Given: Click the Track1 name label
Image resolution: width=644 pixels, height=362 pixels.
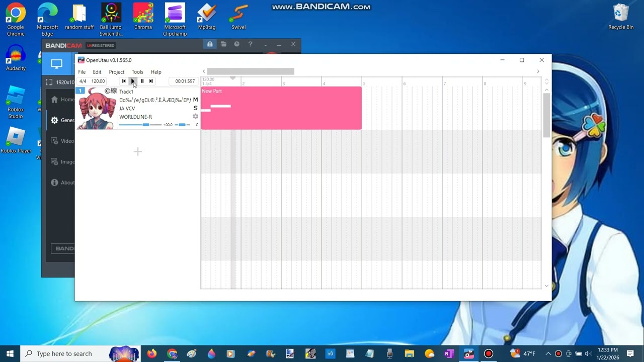Looking at the screenshot, I should (126, 92).
